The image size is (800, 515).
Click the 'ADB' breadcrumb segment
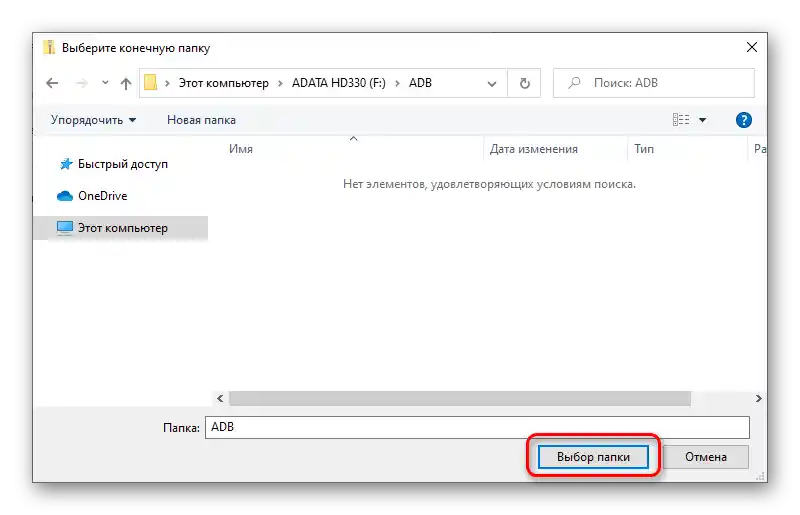pos(420,83)
